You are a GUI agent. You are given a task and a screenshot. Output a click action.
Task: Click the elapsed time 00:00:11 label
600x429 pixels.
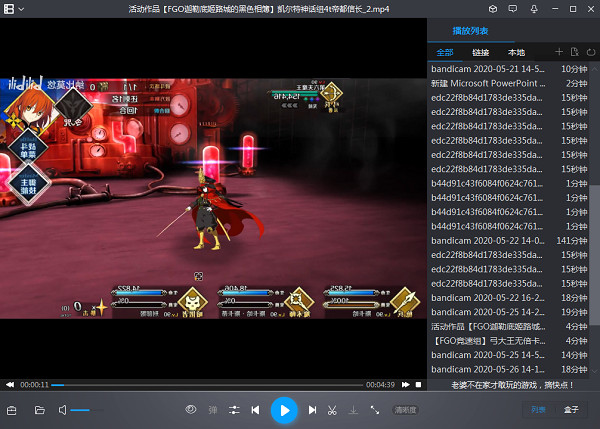click(x=34, y=385)
